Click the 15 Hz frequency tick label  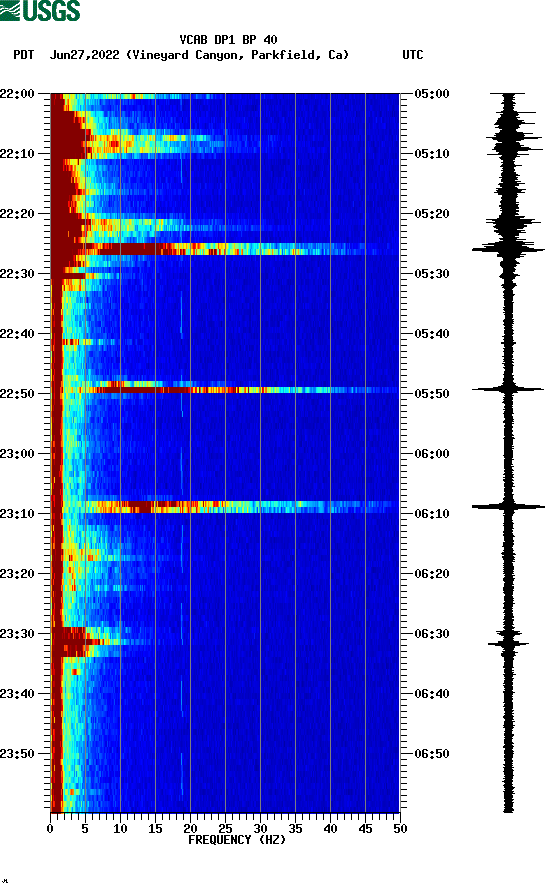pos(155,829)
